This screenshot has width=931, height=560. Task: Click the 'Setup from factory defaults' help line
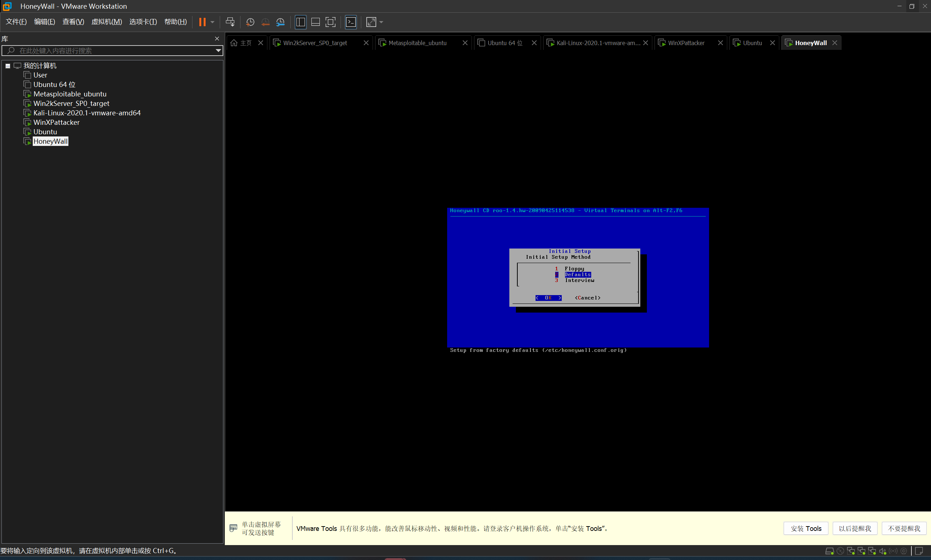538,350
